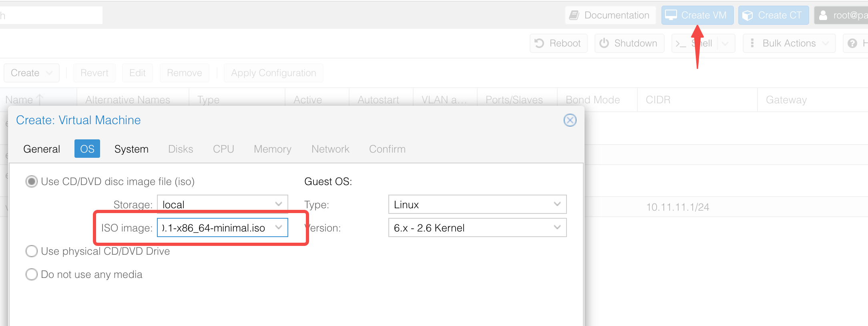Choose Do not use any media
Image resolution: width=868 pixels, height=326 pixels.
(32, 274)
